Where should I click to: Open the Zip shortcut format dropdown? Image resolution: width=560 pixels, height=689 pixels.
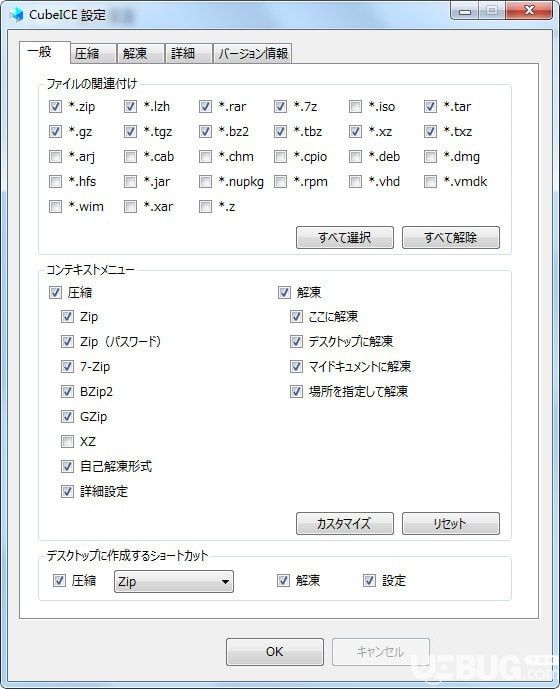pyautogui.click(x=174, y=582)
